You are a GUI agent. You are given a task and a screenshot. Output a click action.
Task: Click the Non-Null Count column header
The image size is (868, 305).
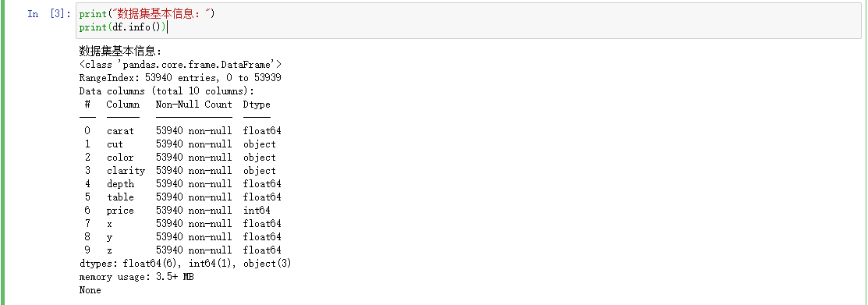pos(193,104)
